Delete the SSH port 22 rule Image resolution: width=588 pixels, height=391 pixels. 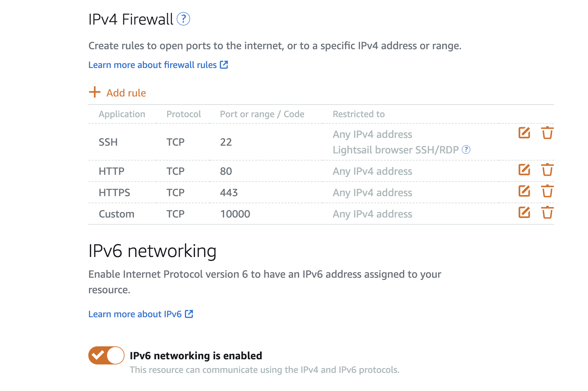tap(547, 133)
